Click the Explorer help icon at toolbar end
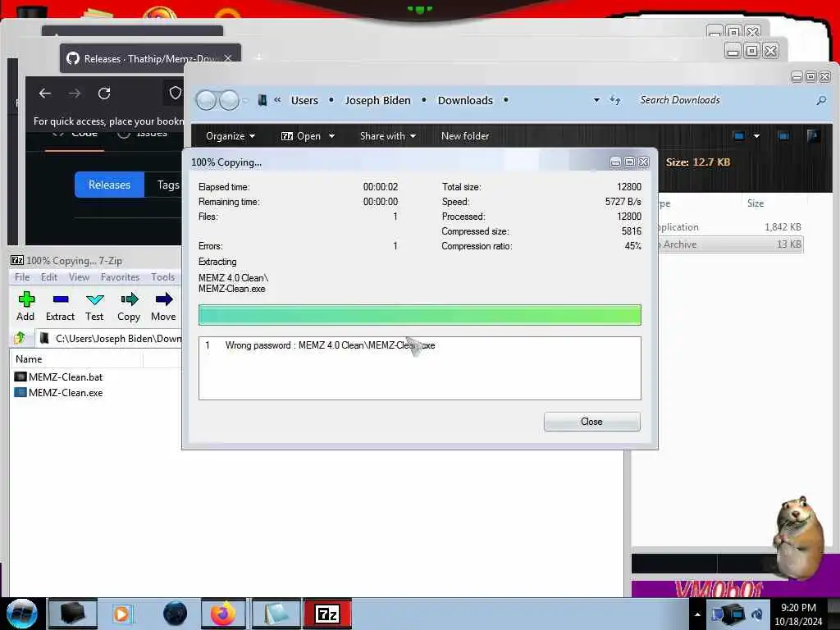This screenshot has height=630, width=840. (x=813, y=135)
